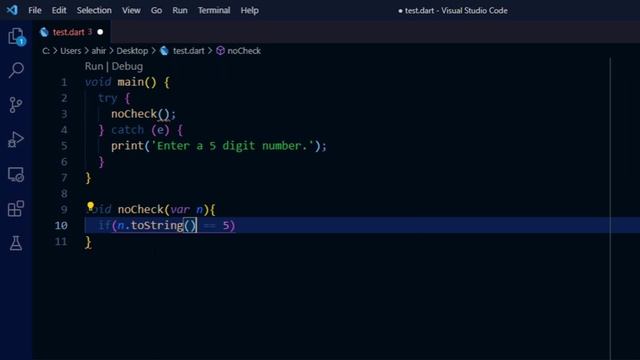Click the Run code lens link
Image resolution: width=640 pixels, height=360 pixels.
point(94,66)
